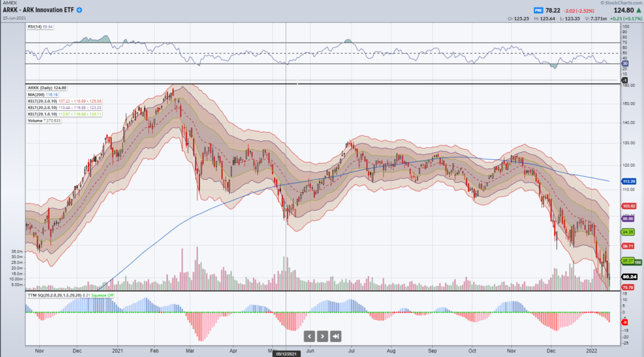Click the open value O: 125.25
The width and height of the screenshot is (644, 357).
[x=518, y=18]
